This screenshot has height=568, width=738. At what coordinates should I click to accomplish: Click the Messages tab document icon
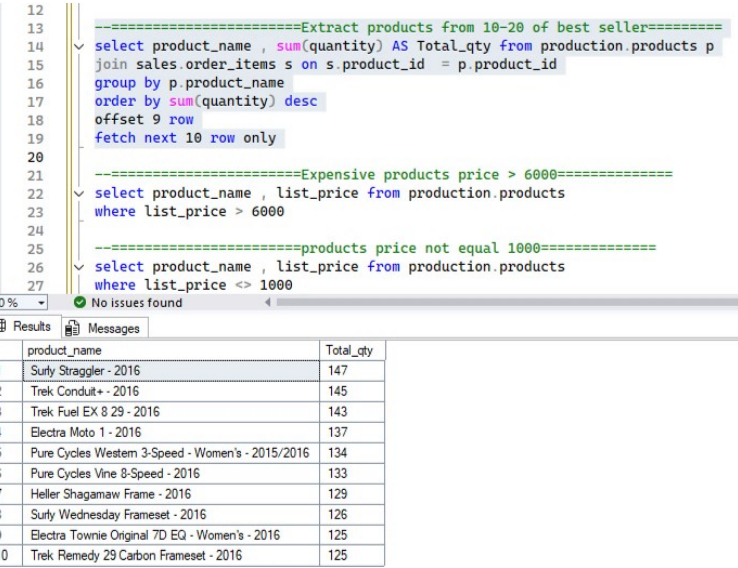(x=72, y=328)
